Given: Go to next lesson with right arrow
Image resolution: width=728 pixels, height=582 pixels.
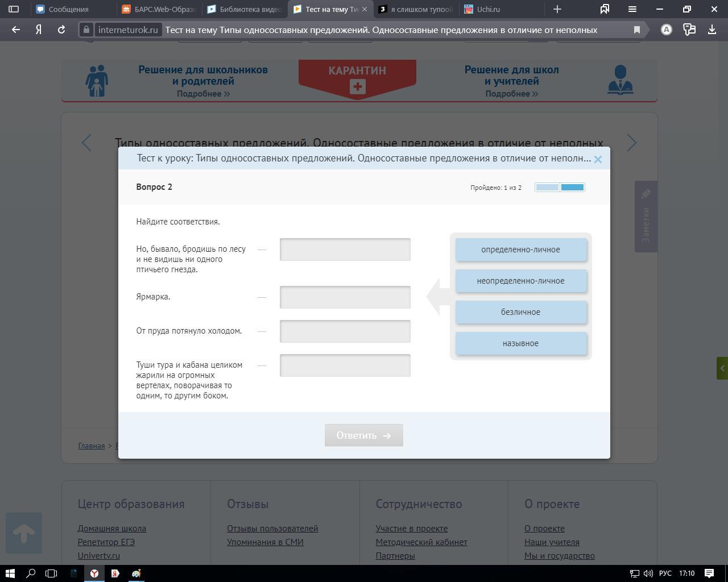Looking at the screenshot, I should click(631, 143).
